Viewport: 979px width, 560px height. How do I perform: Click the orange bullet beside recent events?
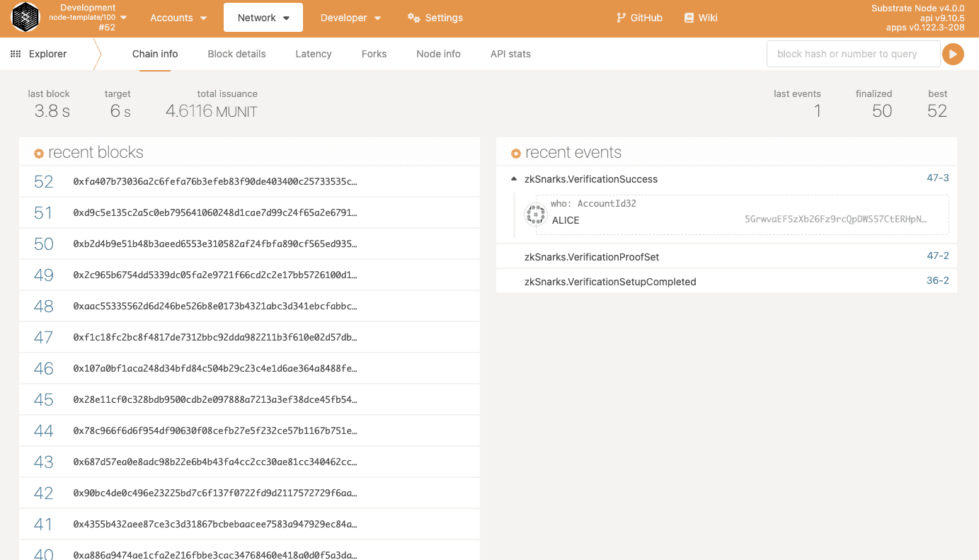coord(517,152)
